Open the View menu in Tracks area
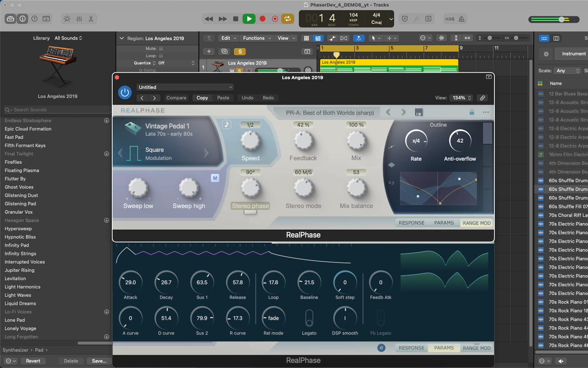Viewport: 588px width, 368px height. click(x=286, y=38)
